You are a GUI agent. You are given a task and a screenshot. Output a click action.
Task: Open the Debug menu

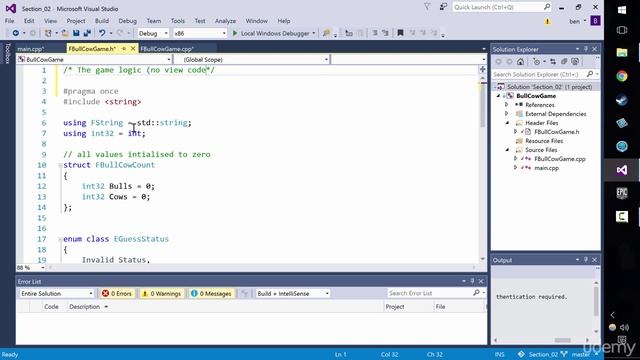[127, 21]
